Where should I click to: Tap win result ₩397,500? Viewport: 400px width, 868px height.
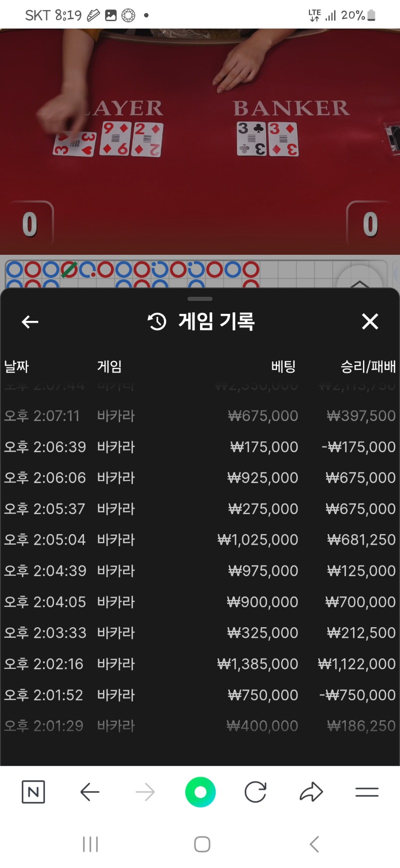tap(361, 415)
